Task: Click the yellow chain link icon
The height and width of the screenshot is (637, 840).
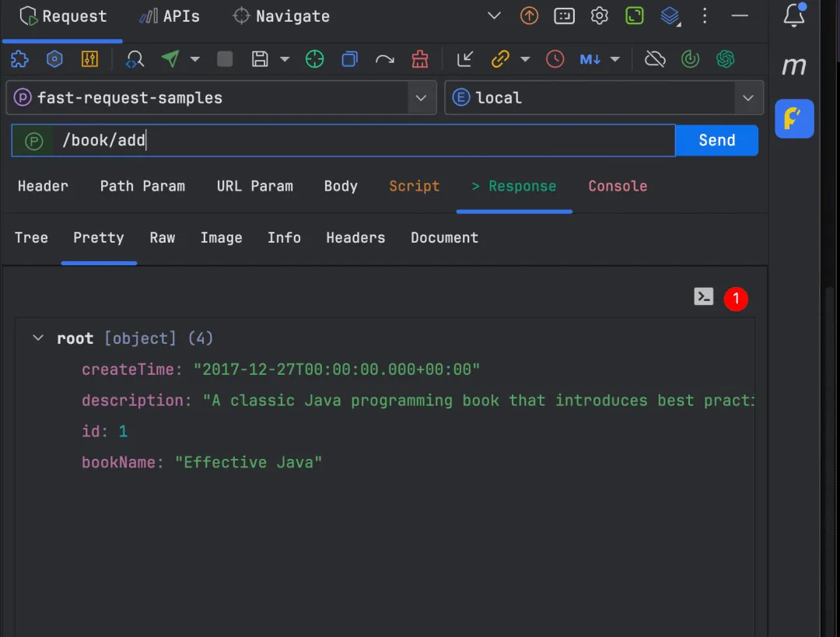Action: point(500,59)
